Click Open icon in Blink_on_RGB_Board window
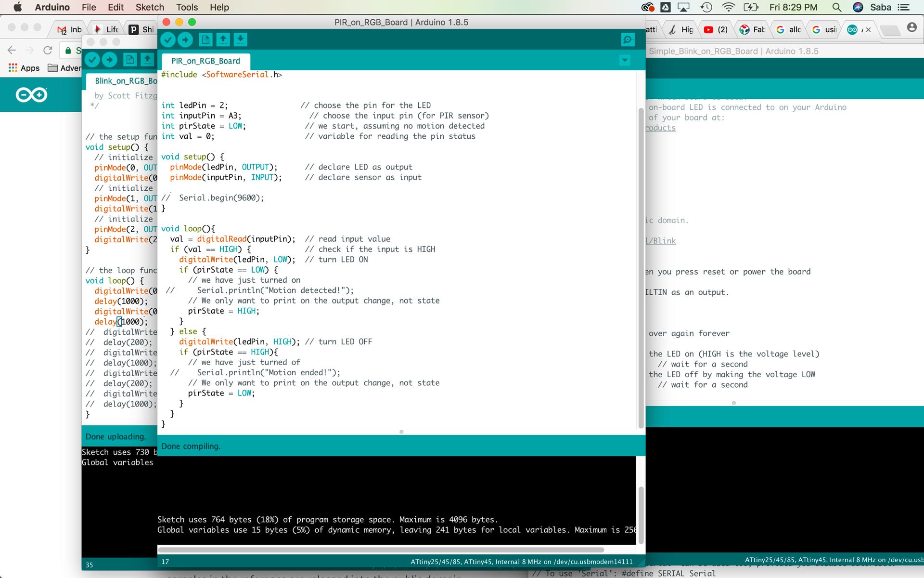 pyautogui.click(x=147, y=60)
